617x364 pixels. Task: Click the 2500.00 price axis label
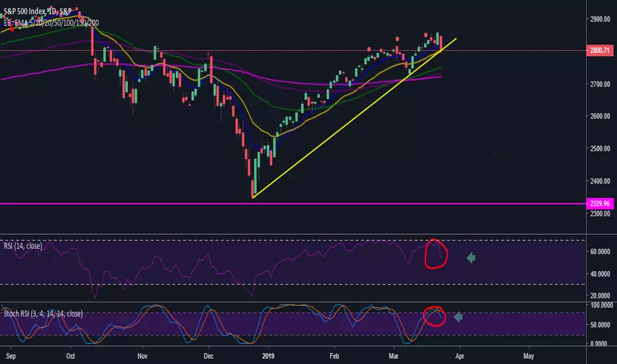[x=600, y=148]
